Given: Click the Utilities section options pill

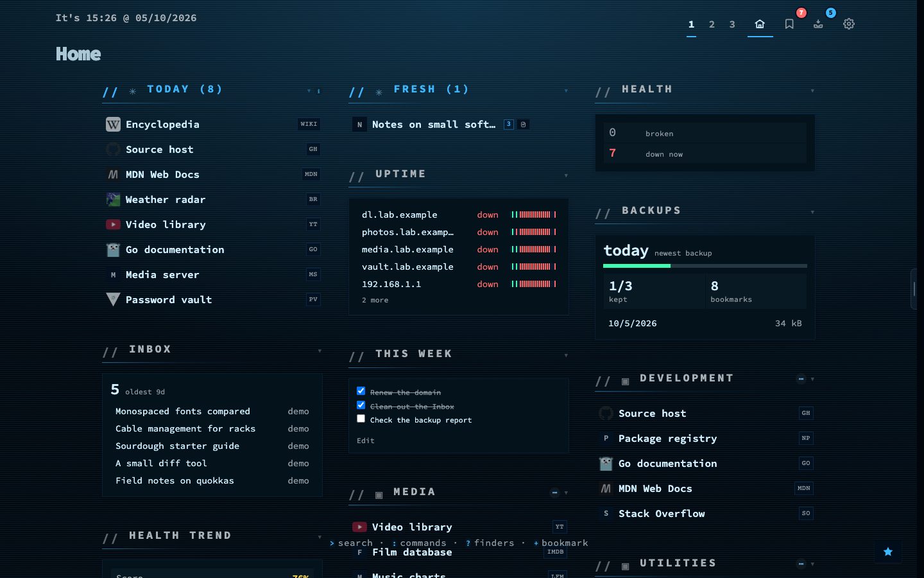Looking at the screenshot, I should [801, 564].
